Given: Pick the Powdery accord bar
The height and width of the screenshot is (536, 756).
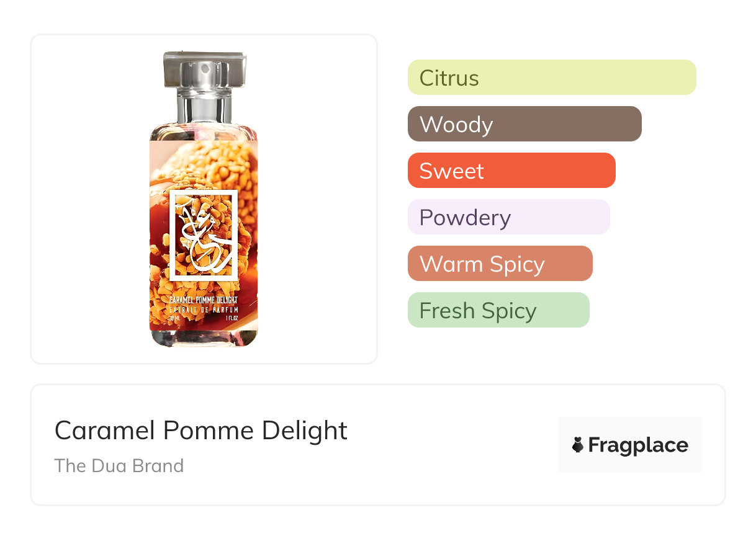Looking at the screenshot, I should [x=509, y=217].
